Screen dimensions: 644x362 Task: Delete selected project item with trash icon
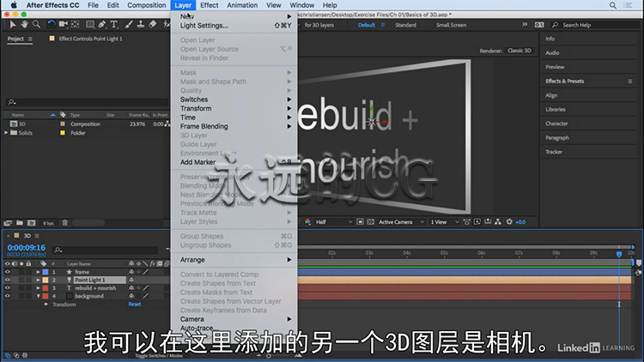(65, 223)
